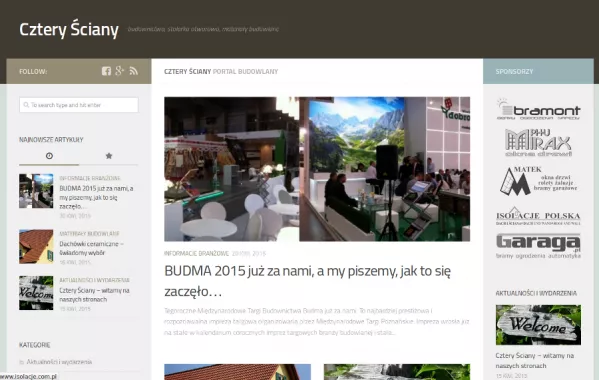This screenshot has width=599, height=380.
Task: Open the red roof post thumbnail at bottom
Action: [x=238, y=372]
